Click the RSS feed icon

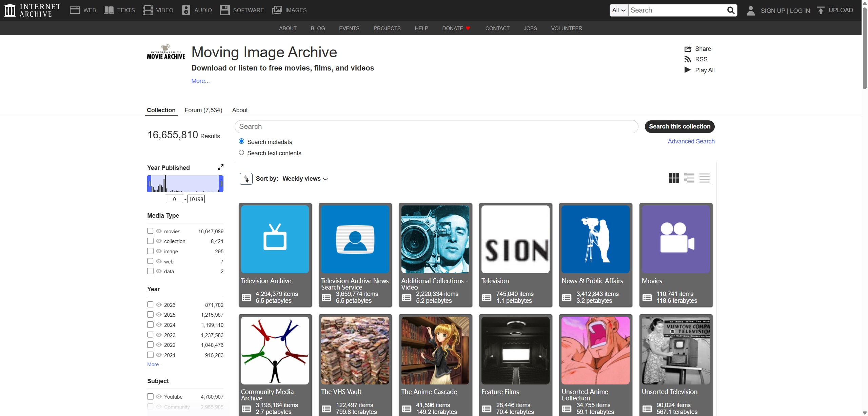click(688, 59)
